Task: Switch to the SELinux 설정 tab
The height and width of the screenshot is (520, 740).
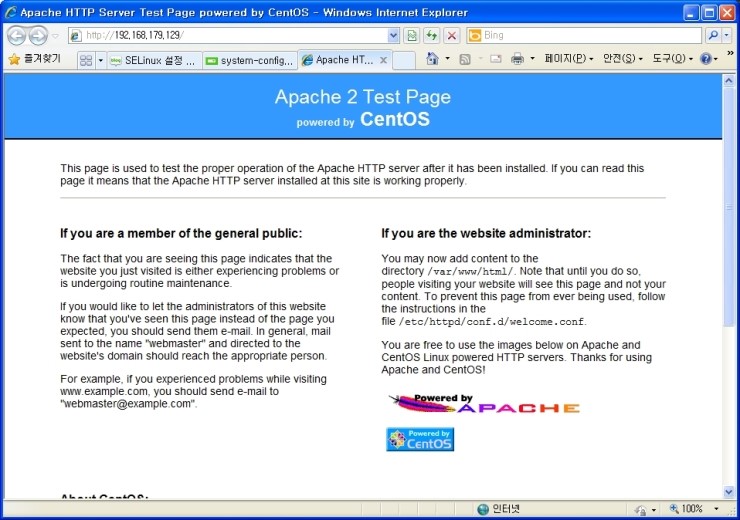Action: coord(154,60)
